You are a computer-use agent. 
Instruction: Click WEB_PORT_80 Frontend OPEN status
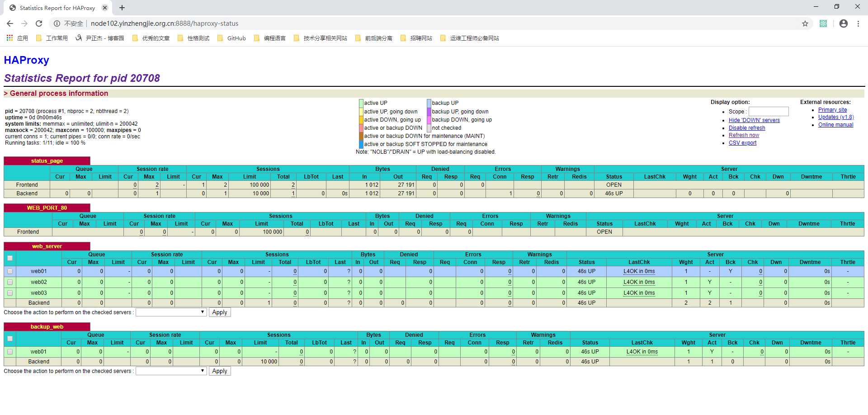[604, 232]
